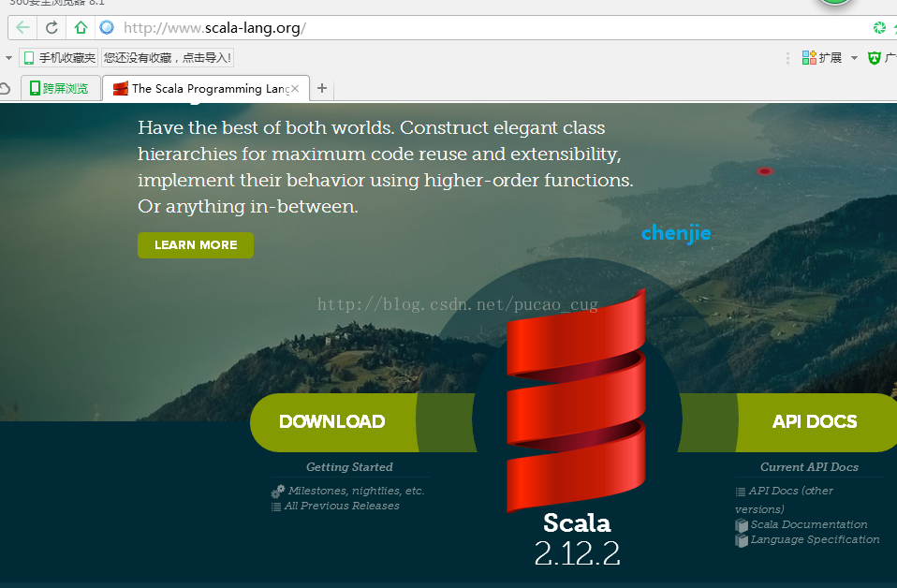The image size is (897, 588).
Task: Click the colored grid icon beside 扩展
Action: 809,57
